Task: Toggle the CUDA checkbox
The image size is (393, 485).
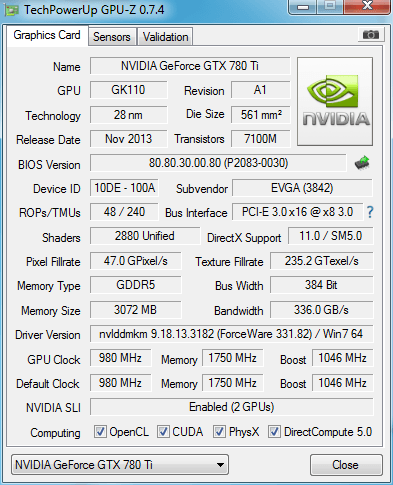Action: tap(163, 432)
